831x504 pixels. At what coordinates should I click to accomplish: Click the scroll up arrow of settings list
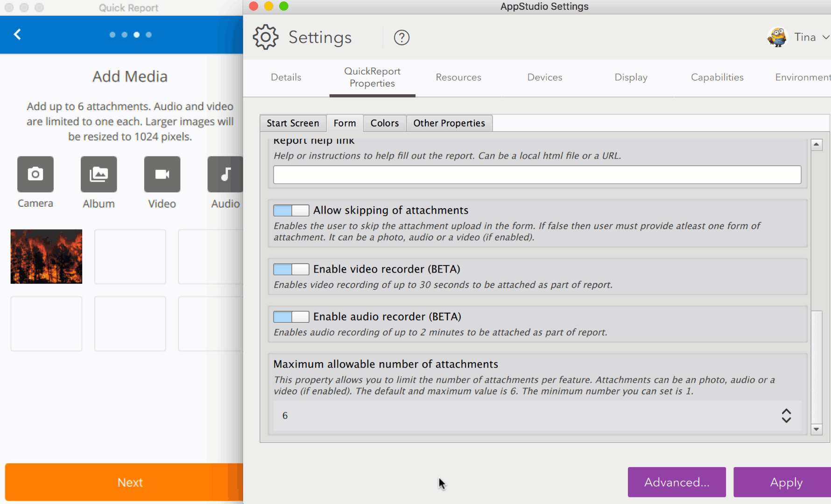tap(817, 145)
